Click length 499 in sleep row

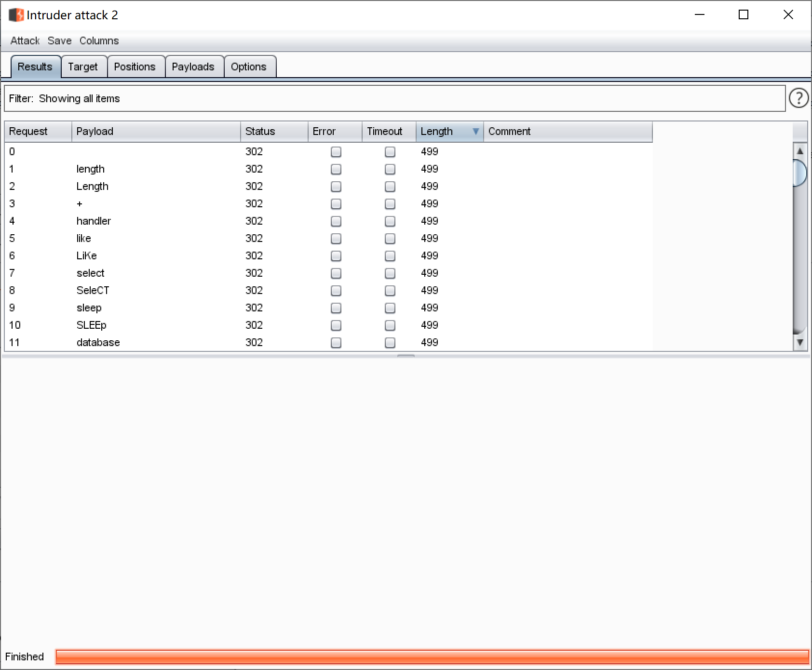pyautogui.click(x=430, y=308)
